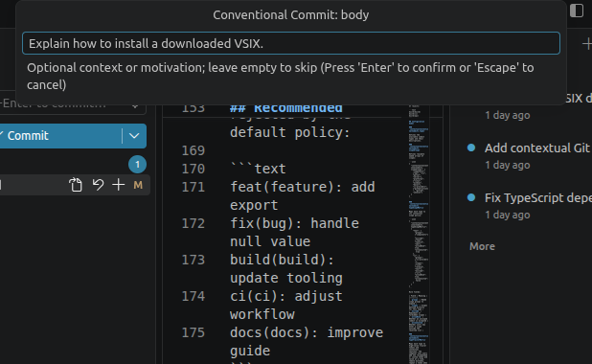Click the changes count badge '1'

pyautogui.click(x=137, y=164)
